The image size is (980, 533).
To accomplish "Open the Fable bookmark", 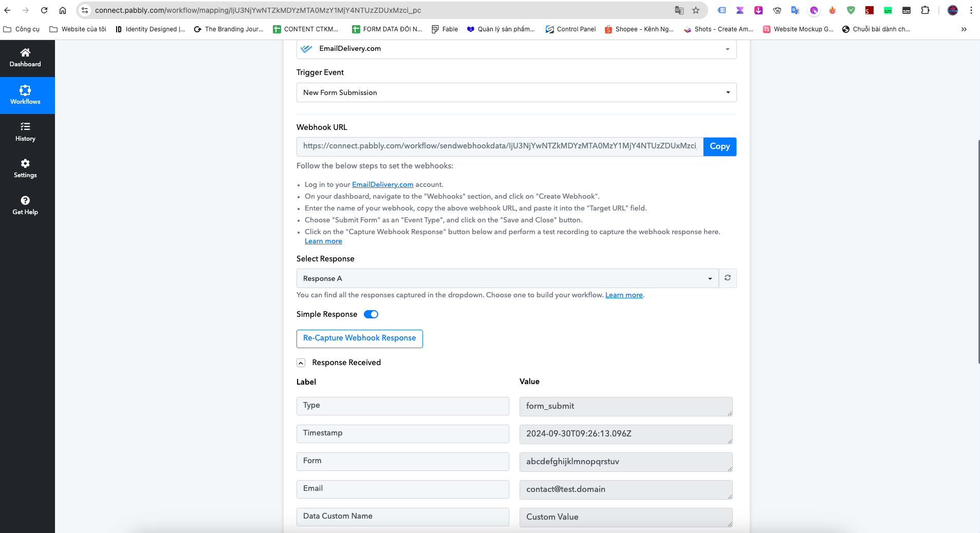I will pos(445,29).
